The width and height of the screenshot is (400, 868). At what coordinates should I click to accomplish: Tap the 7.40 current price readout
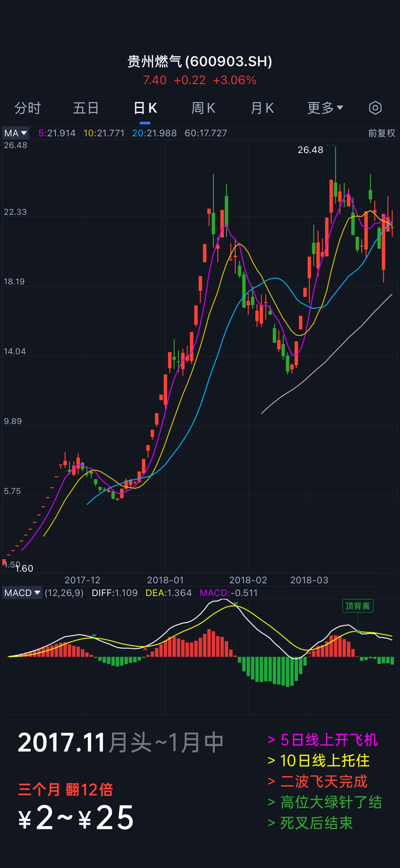click(154, 80)
